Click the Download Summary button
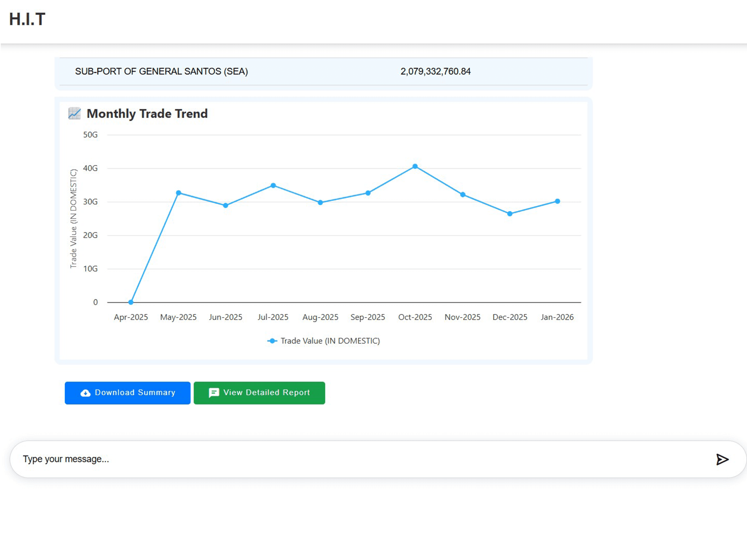Viewport: 747px width, 560px height. (x=127, y=393)
